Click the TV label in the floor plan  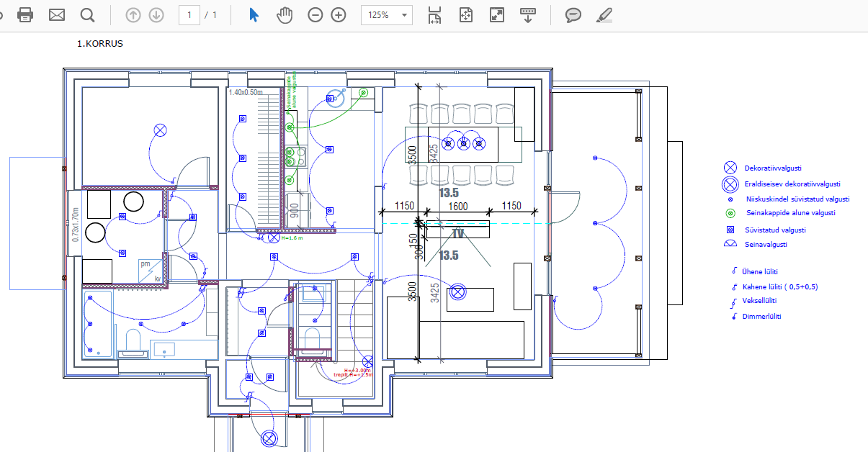(x=457, y=233)
